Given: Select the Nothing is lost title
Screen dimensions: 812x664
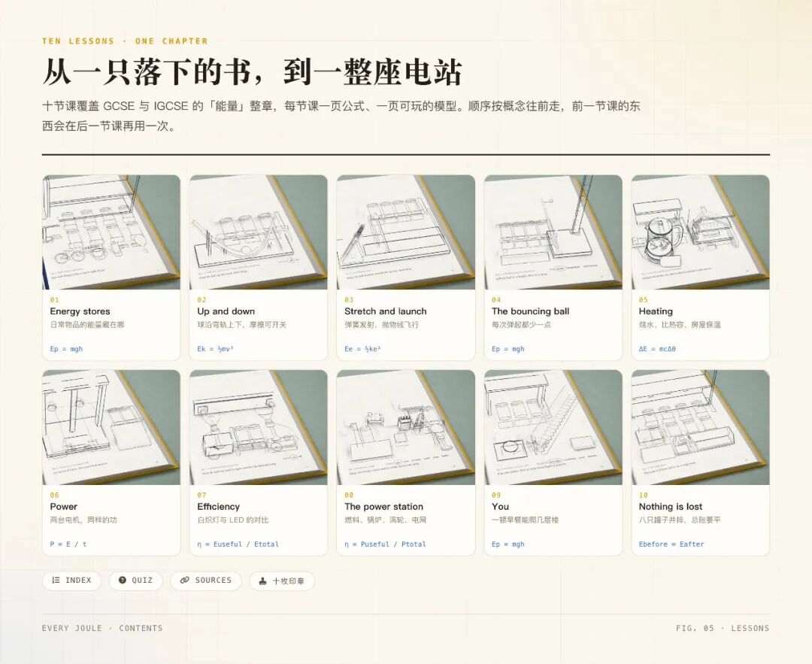Looking at the screenshot, I should point(671,507).
